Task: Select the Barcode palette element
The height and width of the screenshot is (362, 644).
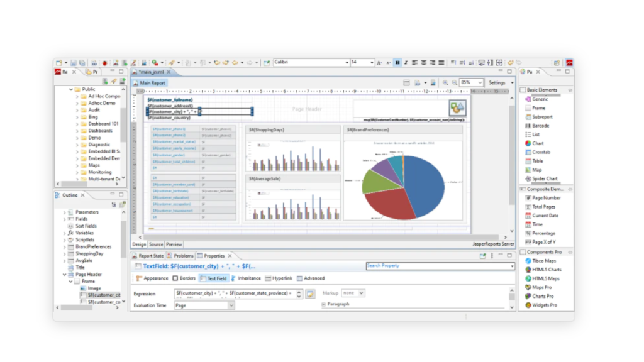Action: tap(537, 126)
